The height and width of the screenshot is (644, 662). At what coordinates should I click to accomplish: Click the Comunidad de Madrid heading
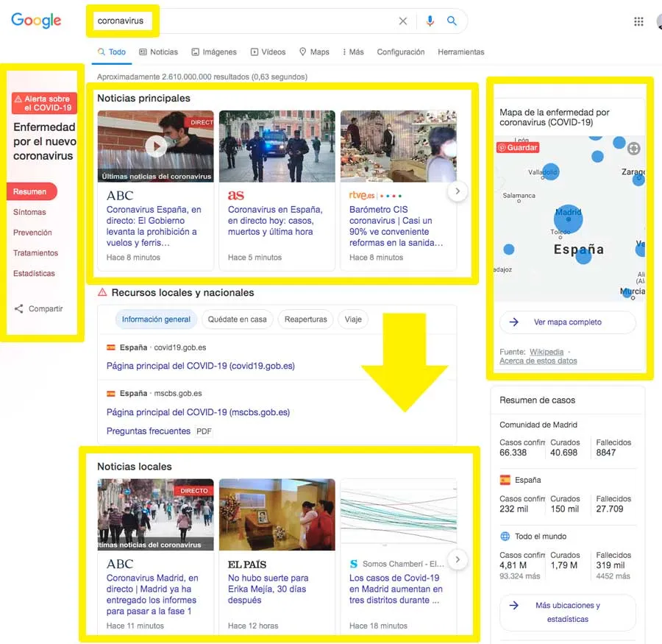pyautogui.click(x=538, y=425)
